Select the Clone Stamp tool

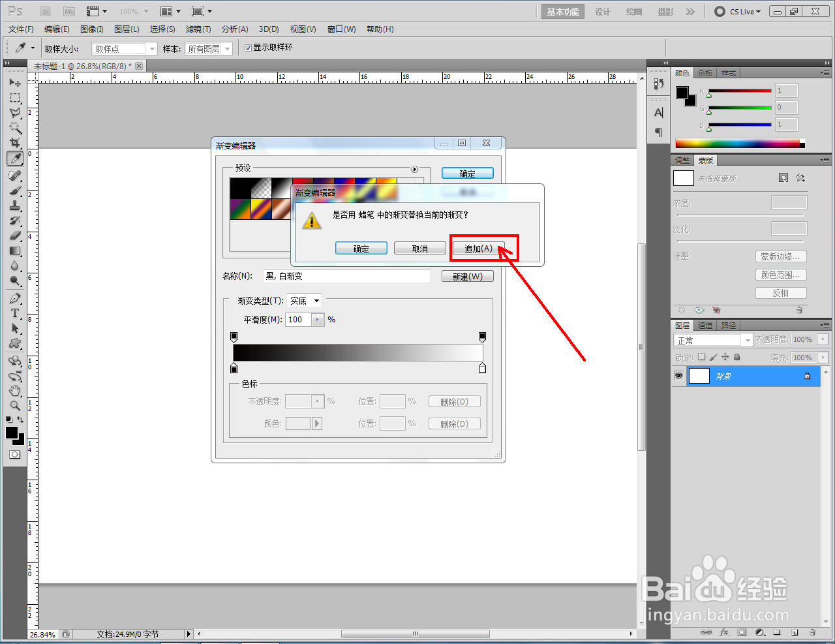tap(15, 206)
